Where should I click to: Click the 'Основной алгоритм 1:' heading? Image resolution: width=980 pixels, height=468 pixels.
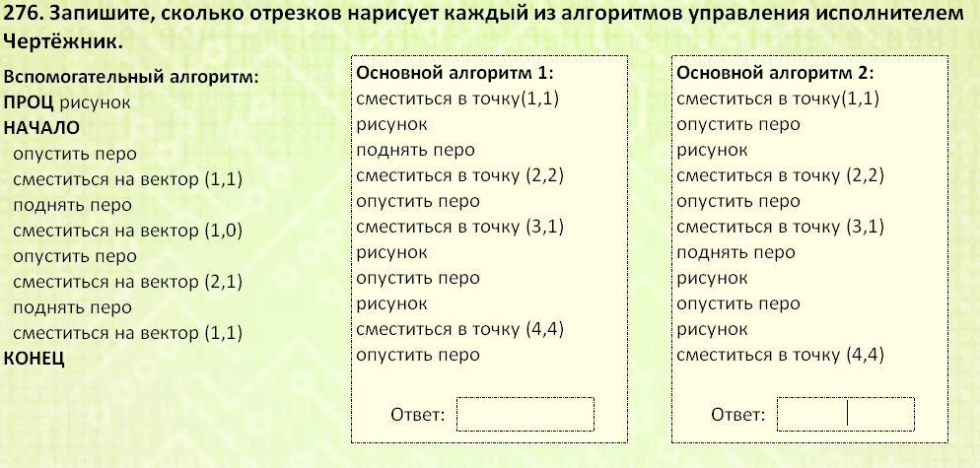click(x=455, y=73)
